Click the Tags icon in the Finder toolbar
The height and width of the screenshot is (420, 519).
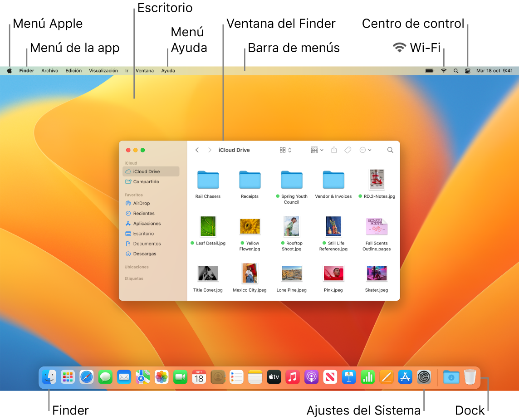[x=348, y=150]
